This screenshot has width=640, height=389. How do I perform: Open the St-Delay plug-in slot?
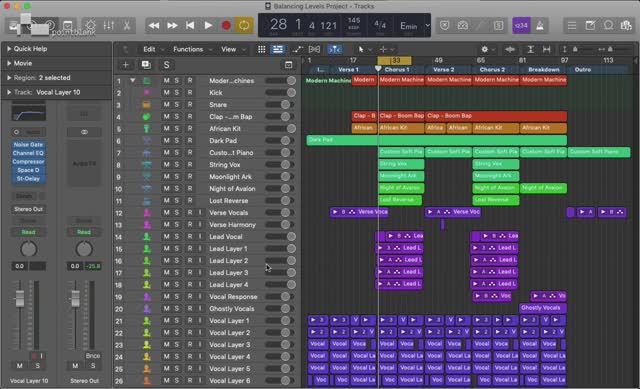coord(28,179)
